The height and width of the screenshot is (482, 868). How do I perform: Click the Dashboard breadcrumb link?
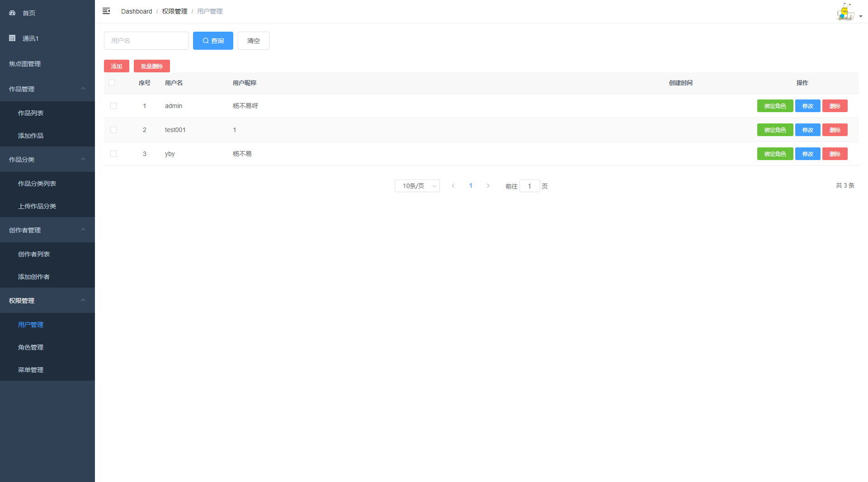(137, 11)
